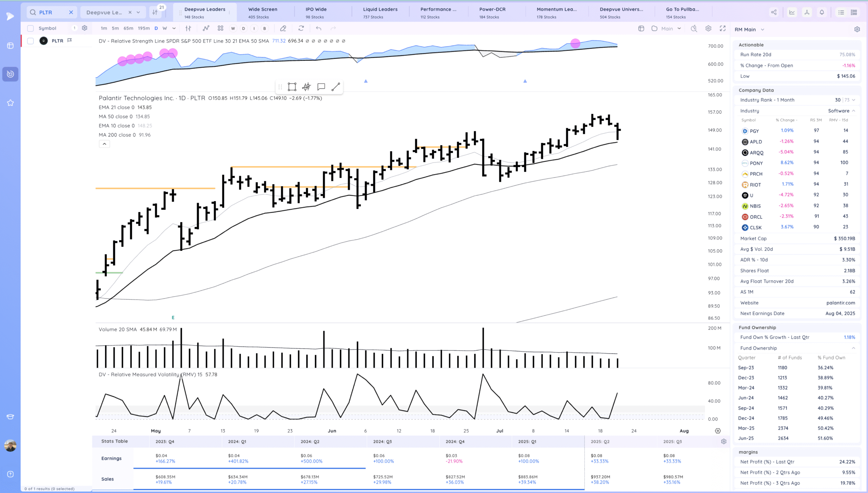Switch to the Liquid Leaders tab
The width and height of the screenshot is (868, 493).
pyautogui.click(x=380, y=13)
